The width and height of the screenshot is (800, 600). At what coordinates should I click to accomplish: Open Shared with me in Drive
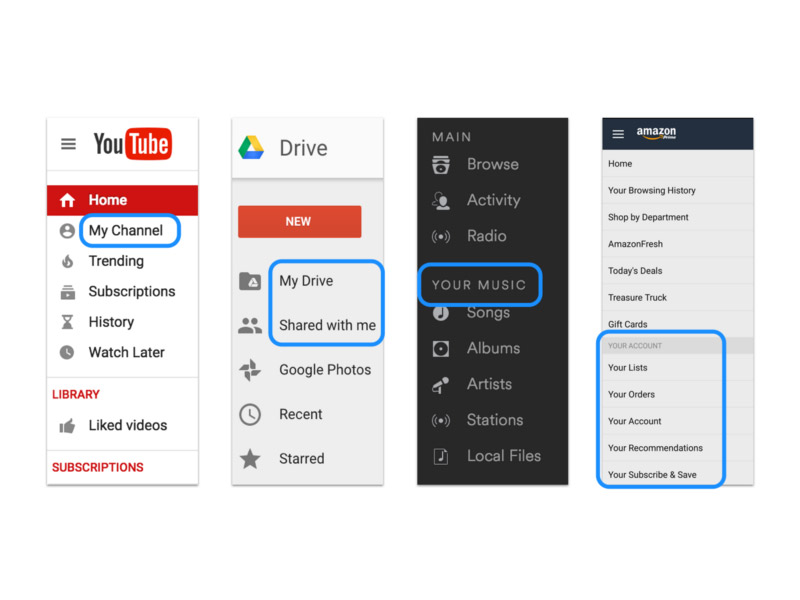[x=327, y=325]
